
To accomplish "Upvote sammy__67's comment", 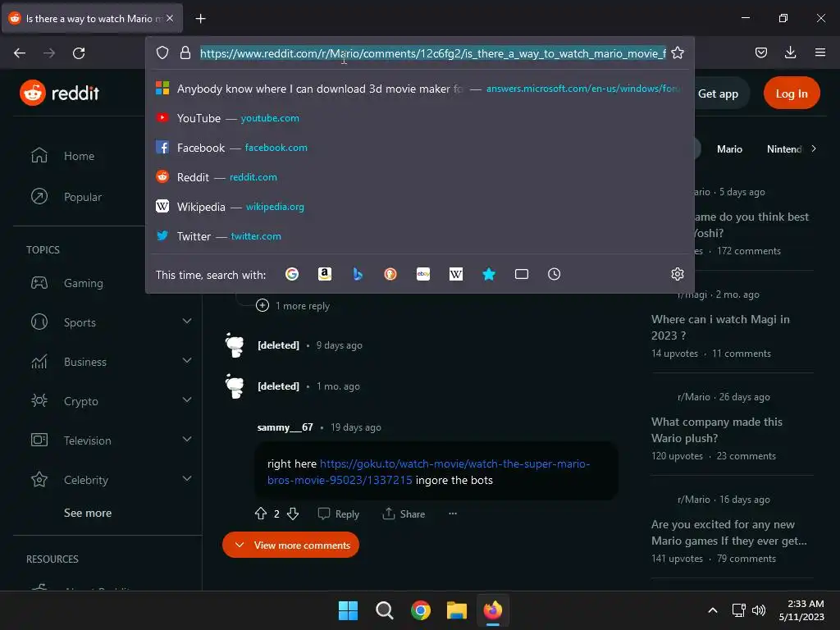I will tap(261, 514).
